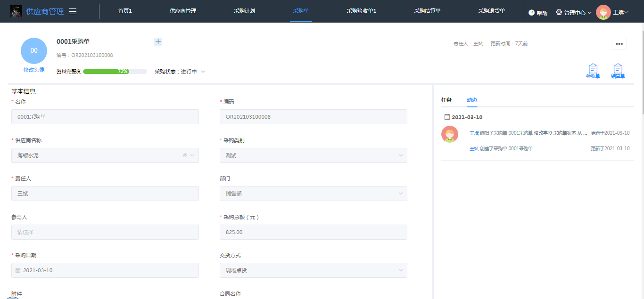This screenshot has height=299, width=644.
Task: Open 采购退货单 in the navigation bar
Action: (492, 11)
